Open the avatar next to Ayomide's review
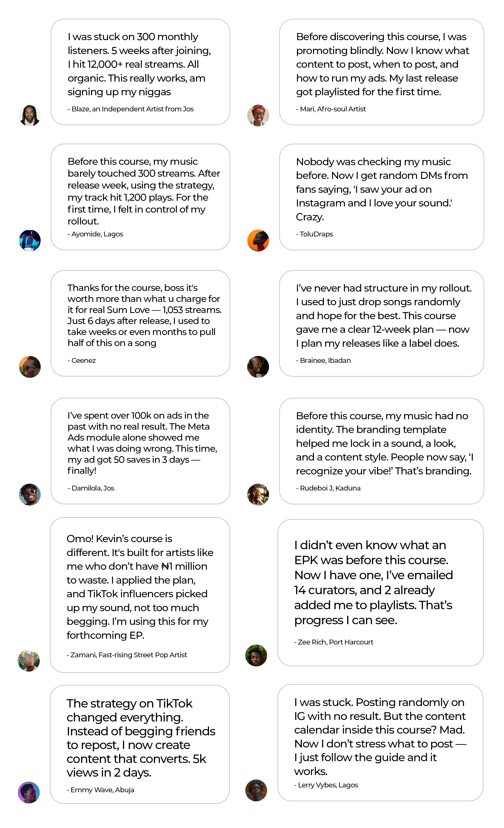 pos(30,240)
